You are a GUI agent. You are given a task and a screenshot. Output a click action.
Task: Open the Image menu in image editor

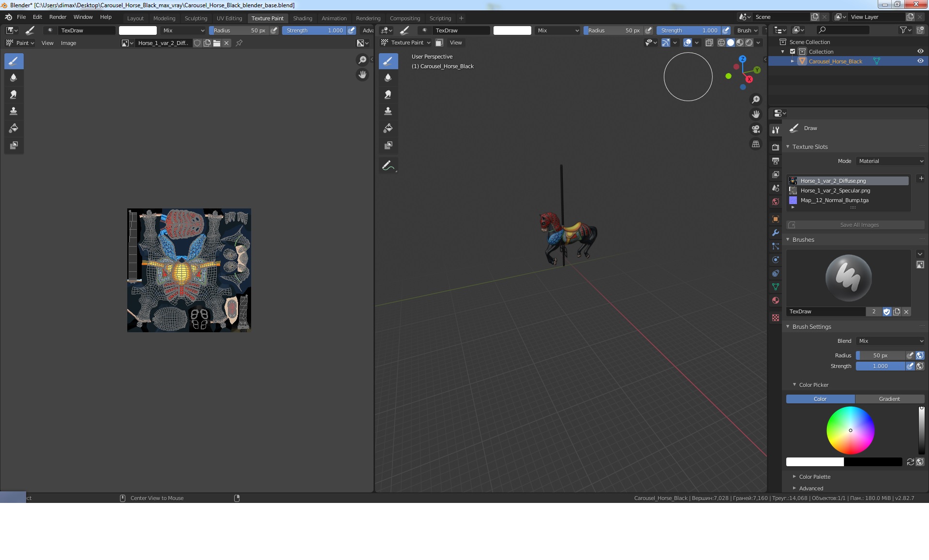[68, 43]
